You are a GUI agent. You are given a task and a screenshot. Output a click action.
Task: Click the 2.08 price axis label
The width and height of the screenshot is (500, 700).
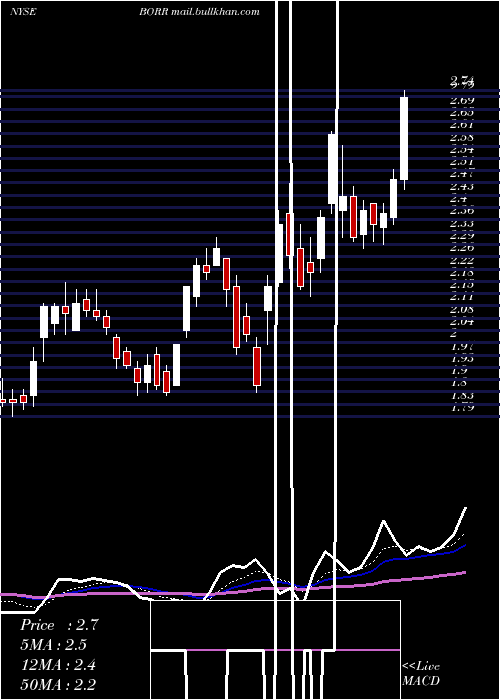click(x=462, y=309)
